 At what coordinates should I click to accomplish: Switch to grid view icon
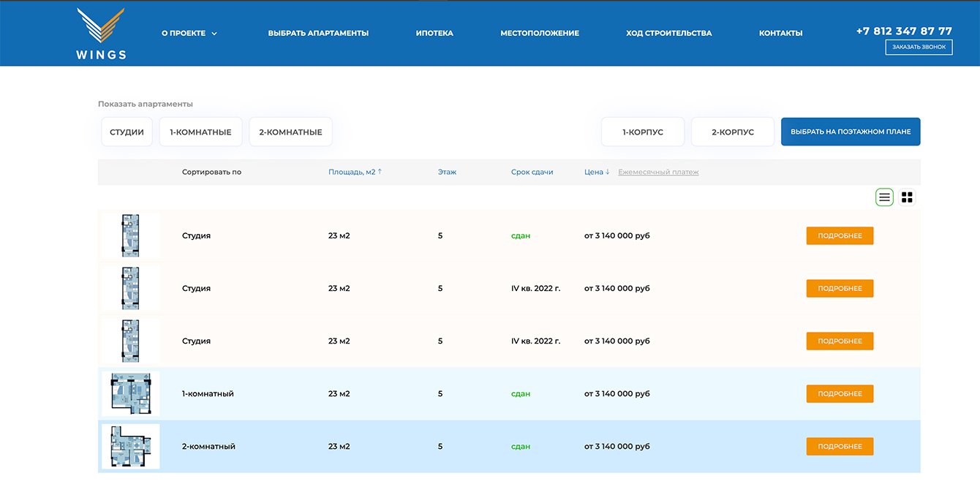point(907,197)
